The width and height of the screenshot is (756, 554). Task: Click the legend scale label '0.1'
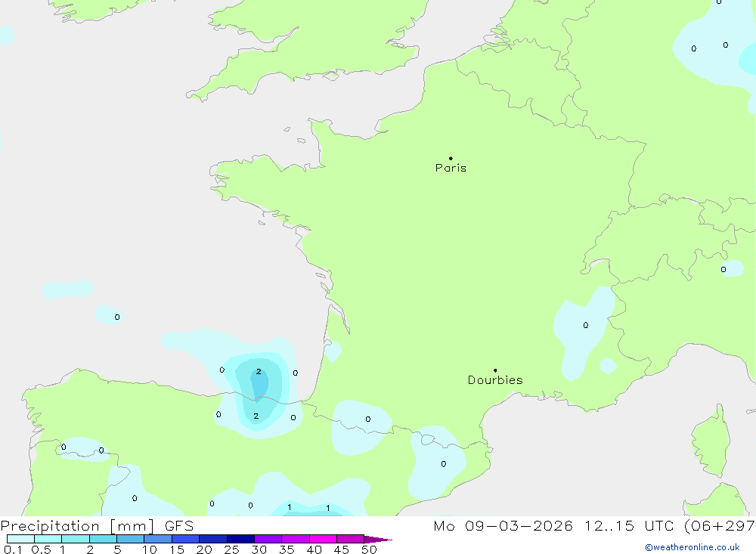pos(13,549)
